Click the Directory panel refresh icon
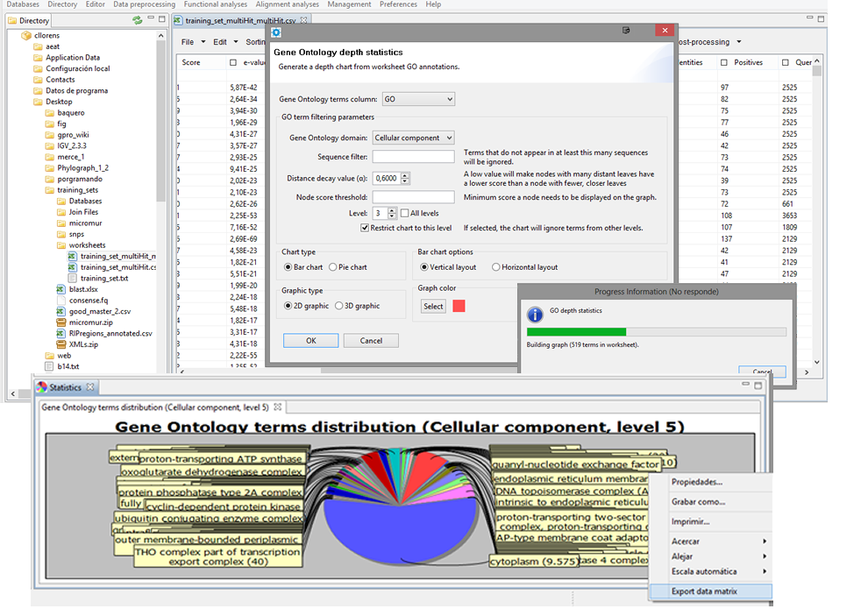This screenshot has width=868, height=616. click(x=137, y=20)
